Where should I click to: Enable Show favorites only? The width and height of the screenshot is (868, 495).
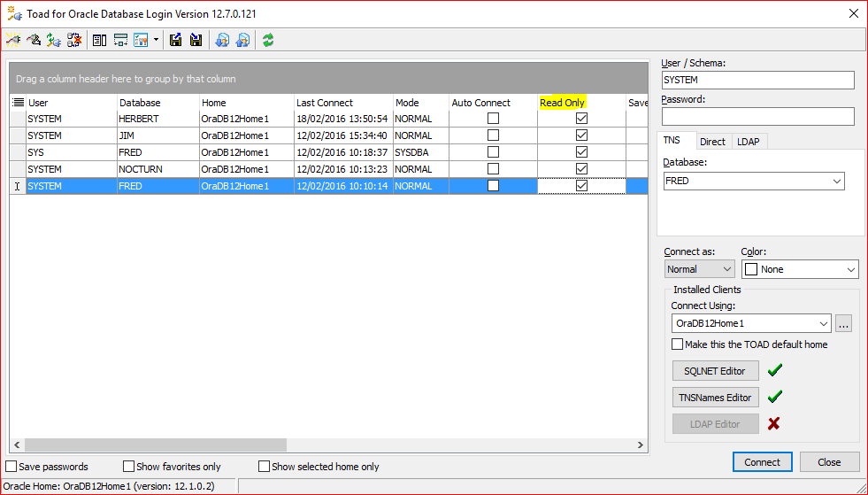click(x=129, y=466)
